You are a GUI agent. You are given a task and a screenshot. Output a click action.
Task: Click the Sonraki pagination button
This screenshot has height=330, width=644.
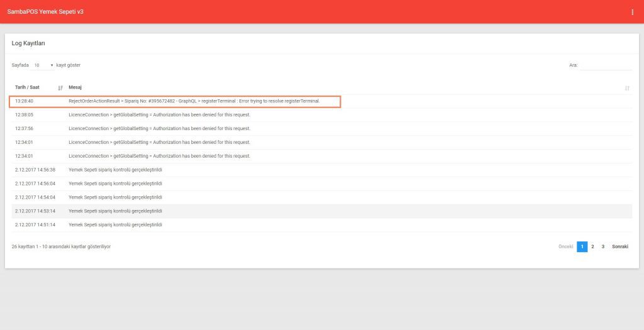(619, 247)
